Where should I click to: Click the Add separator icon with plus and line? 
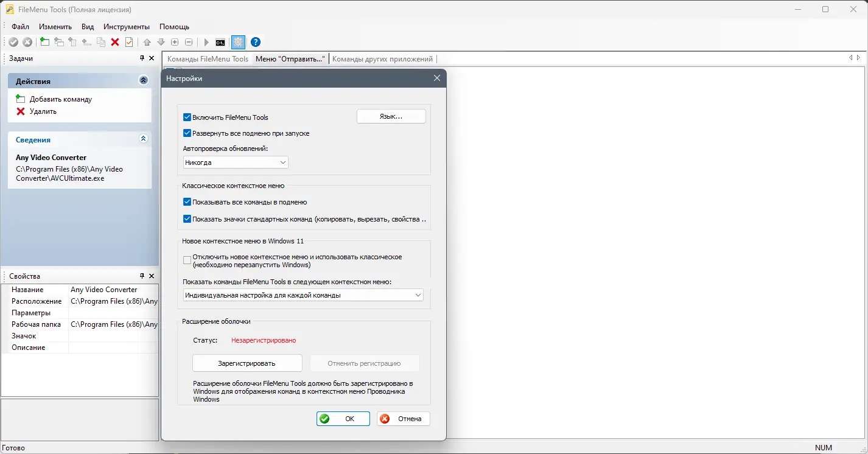(x=86, y=42)
